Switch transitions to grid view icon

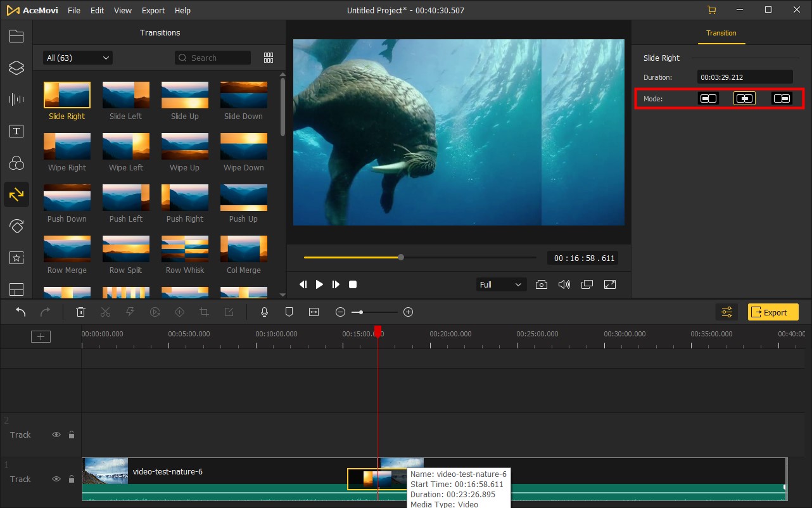[269, 58]
